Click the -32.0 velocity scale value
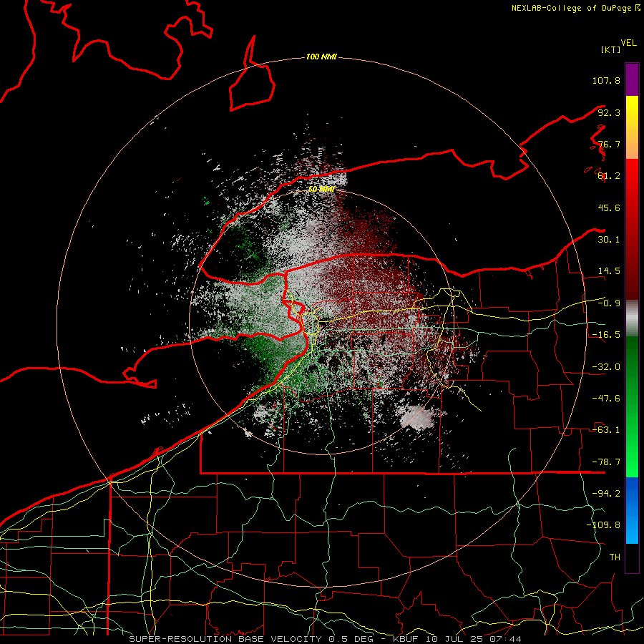The image size is (644, 644). point(606,367)
